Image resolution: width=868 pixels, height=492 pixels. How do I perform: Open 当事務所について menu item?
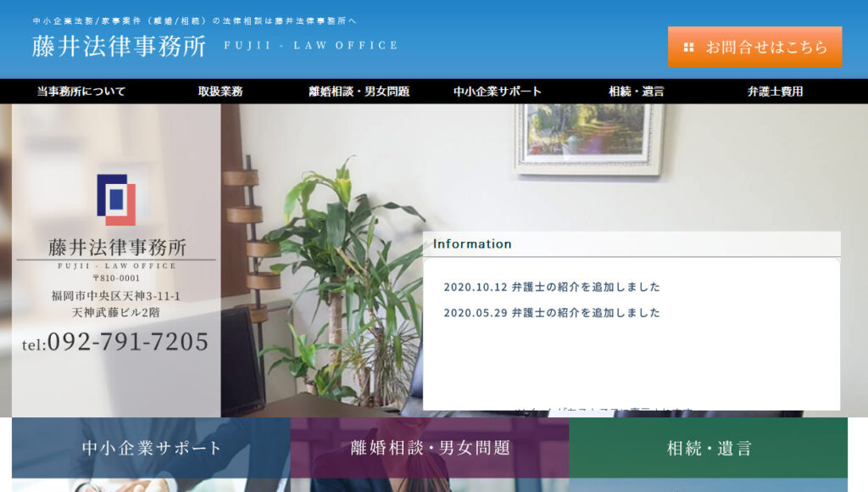81,92
